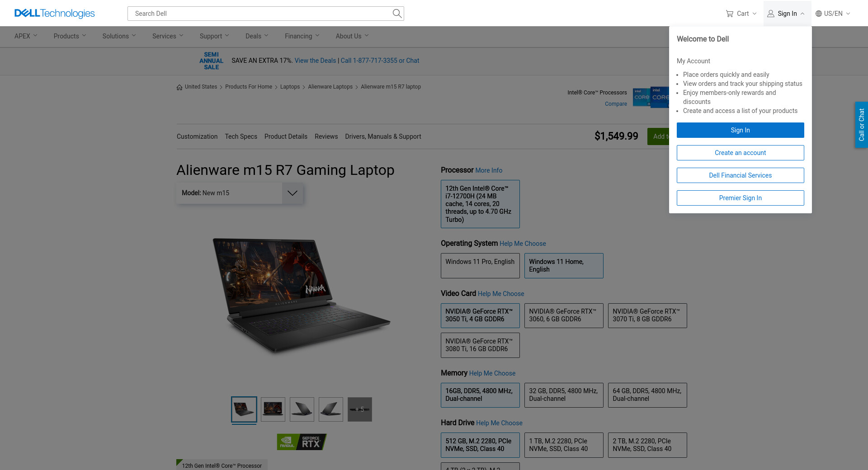Click the Dell Technologies logo
The image size is (868, 470).
point(54,14)
